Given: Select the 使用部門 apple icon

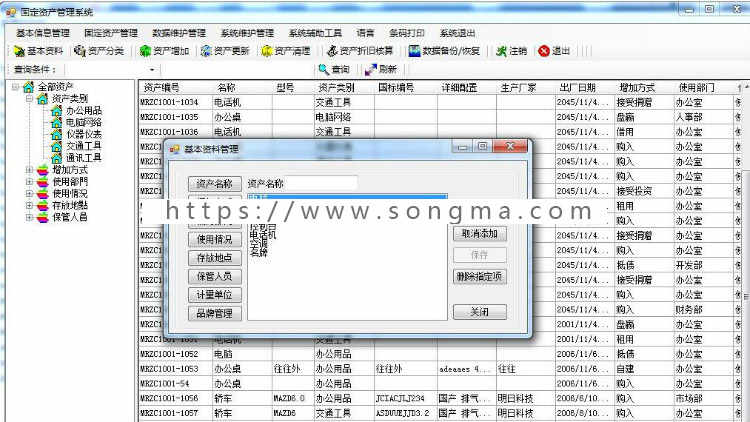Looking at the screenshot, I should pyautogui.click(x=43, y=182).
